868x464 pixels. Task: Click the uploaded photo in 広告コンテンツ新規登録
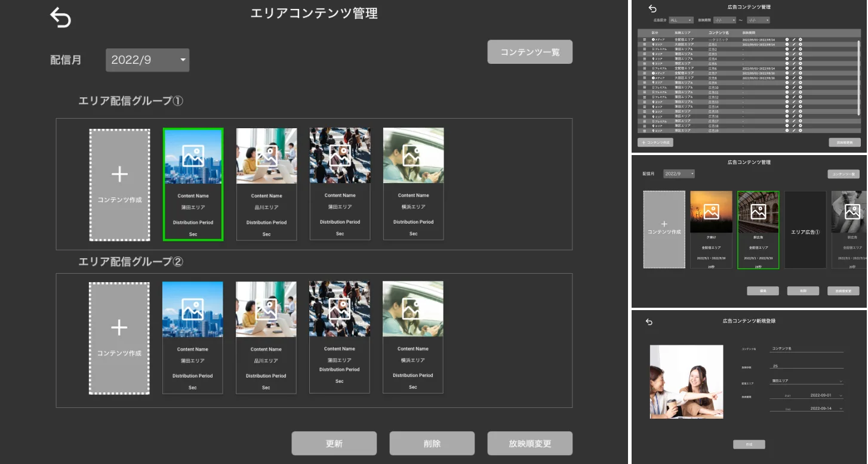(x=687, y=382)
